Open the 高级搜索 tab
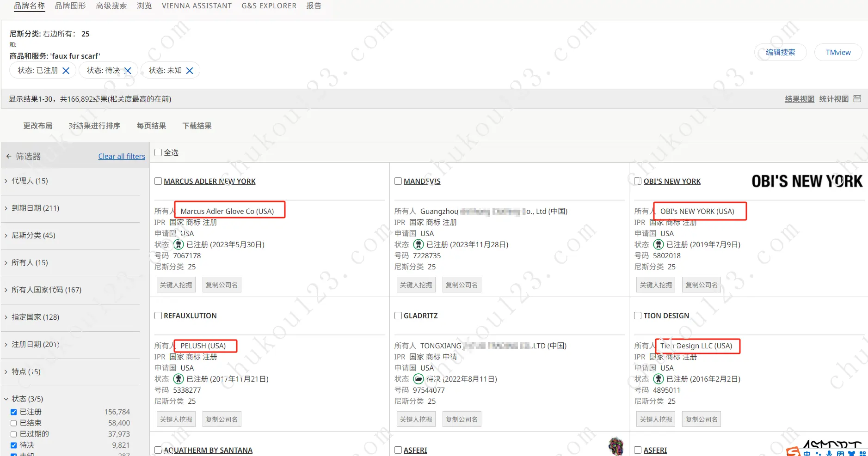Screen dimensions: 868x456 (x=111, y=6)
